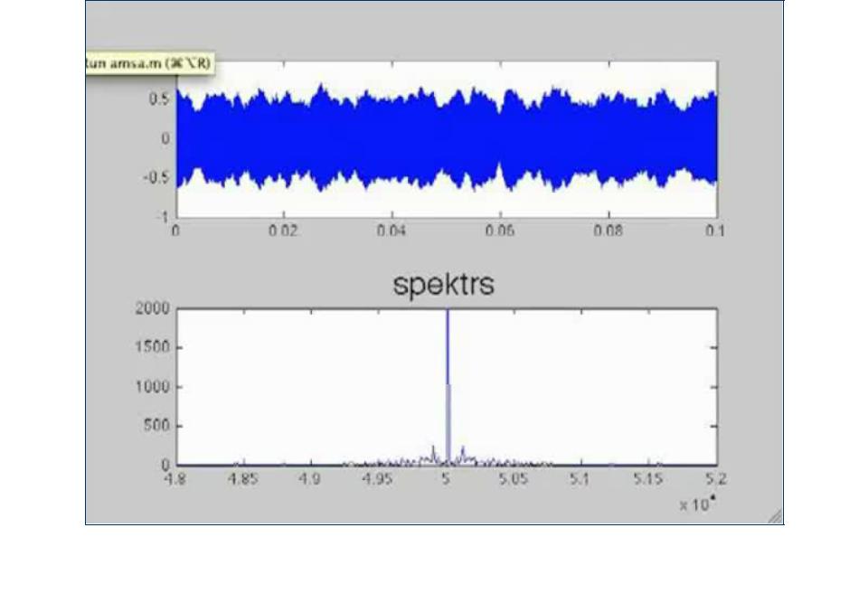Click the blue modulated signal waveform
The width and height of the screenshot is (868, 603).
click(447, 138)
